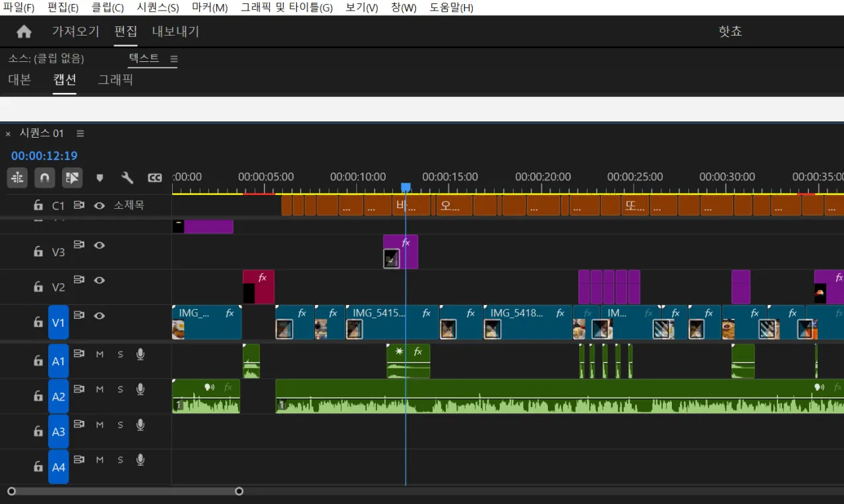
Task: Toggle lock on V2 track
Action: coord(39,287)
